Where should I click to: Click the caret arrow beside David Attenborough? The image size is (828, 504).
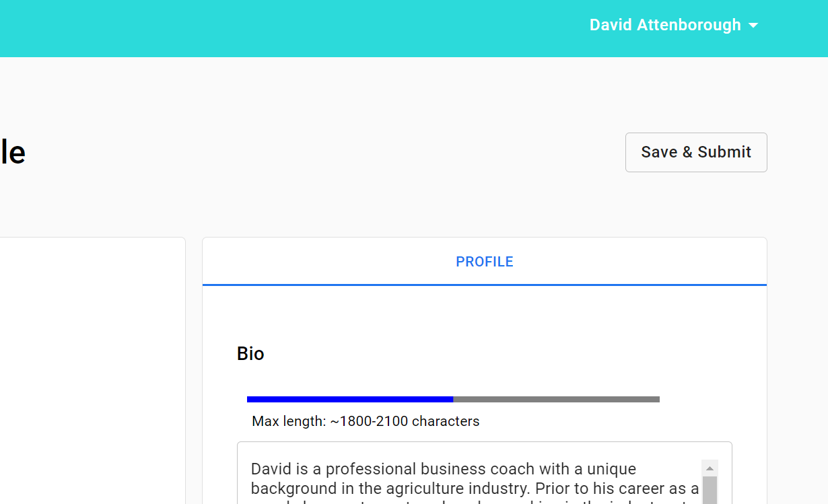click(x=753, y=26)
